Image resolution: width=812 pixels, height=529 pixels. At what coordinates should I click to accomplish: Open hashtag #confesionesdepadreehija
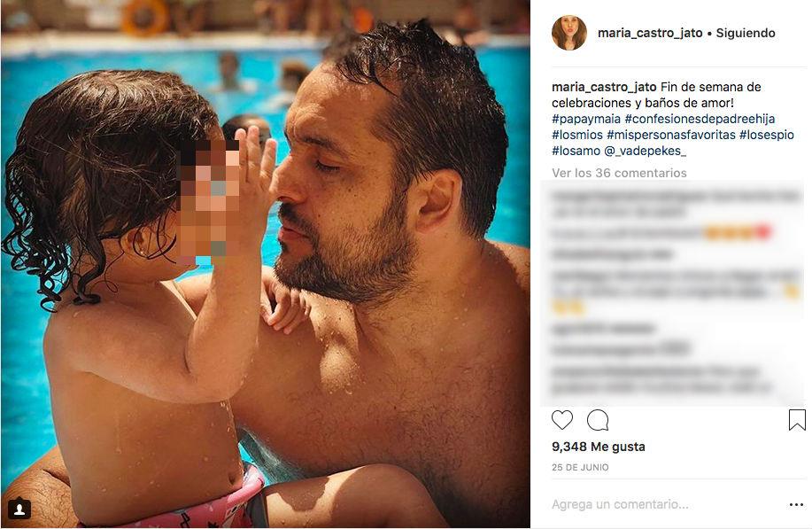click(x=700, y=119)
